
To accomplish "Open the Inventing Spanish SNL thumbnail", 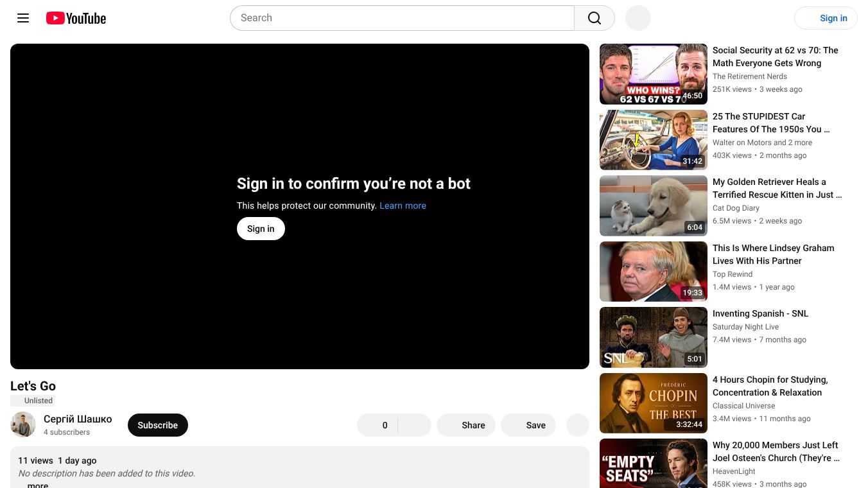I will click(654, 337).
